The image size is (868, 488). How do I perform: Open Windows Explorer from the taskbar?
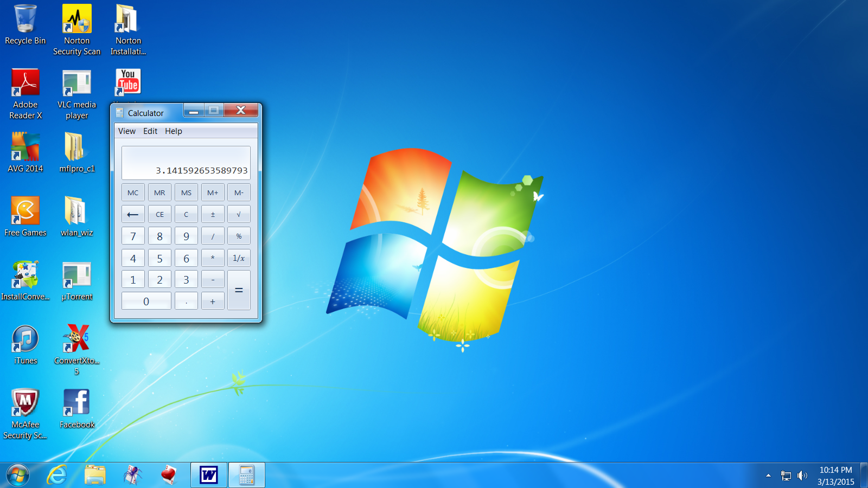[95, 476]
